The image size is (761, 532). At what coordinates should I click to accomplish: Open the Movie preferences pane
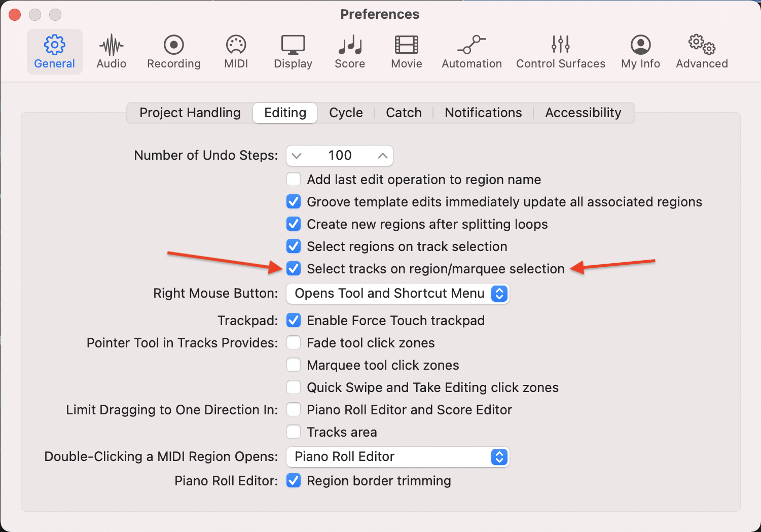click(406, 52)
